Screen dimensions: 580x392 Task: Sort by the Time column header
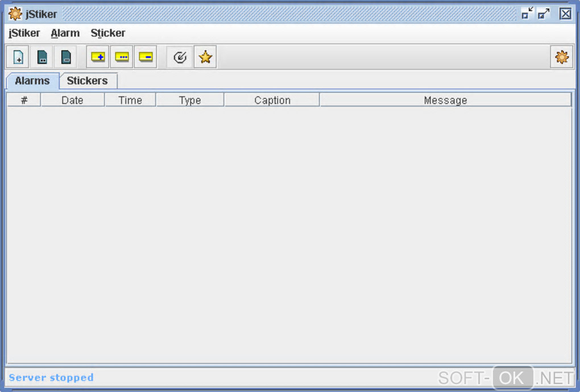tap(130, 100)
